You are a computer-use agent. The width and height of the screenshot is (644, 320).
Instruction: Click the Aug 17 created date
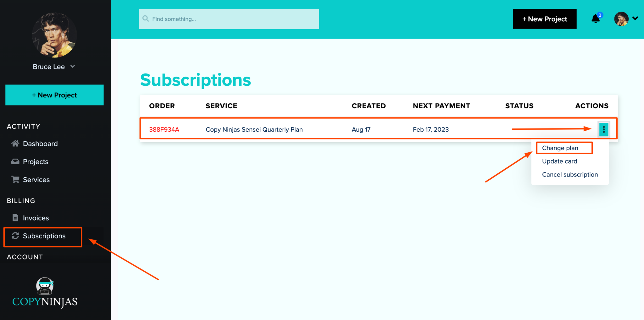[361, 129]
